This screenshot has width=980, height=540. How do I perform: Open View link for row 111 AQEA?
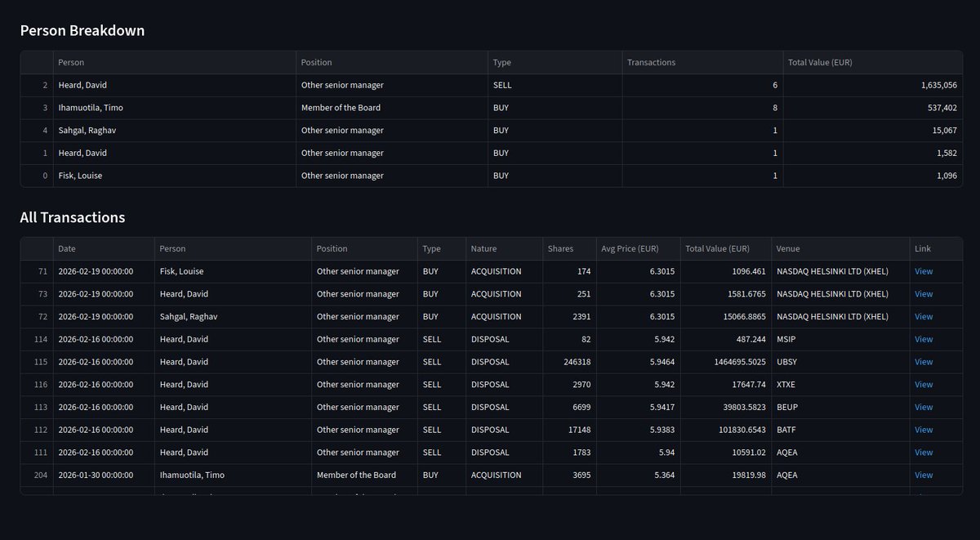coord(923,453)
